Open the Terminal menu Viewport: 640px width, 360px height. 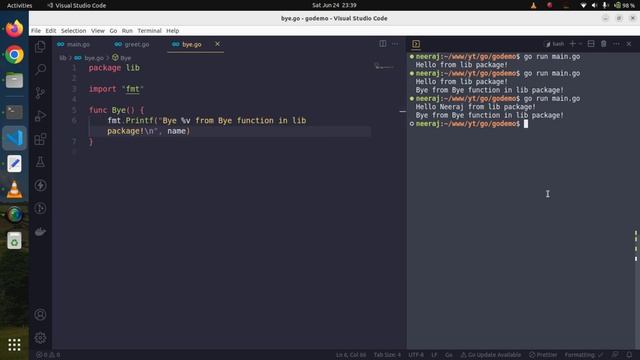[x=149, y=31]
